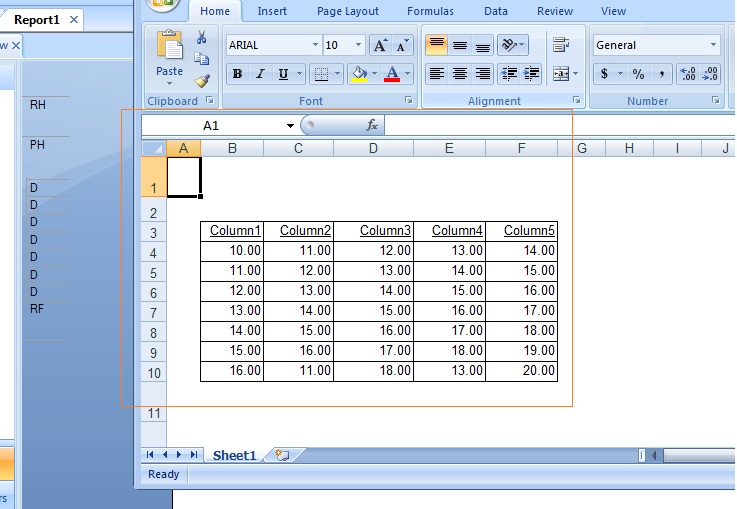Open the Formulas ribbon tab
The image size is (737, 509).
click(430, 11)
